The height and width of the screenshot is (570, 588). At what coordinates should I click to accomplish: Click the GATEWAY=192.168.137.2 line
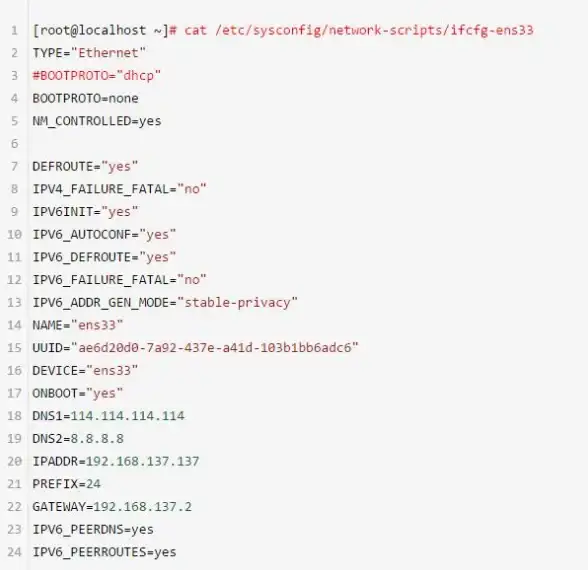click(x=112, y=507)
